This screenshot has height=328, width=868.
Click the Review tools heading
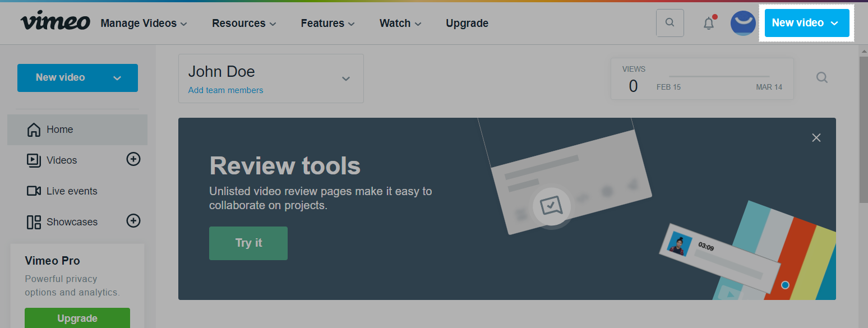(285, 166)
